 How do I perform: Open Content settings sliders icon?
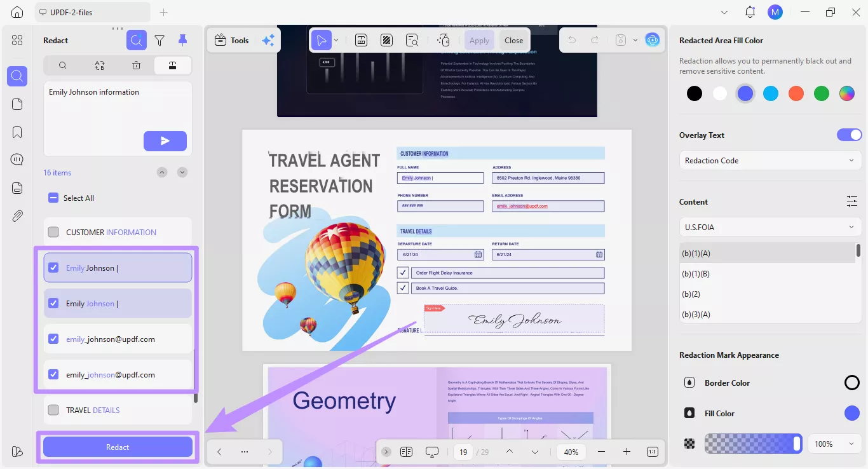pos(852,201)
